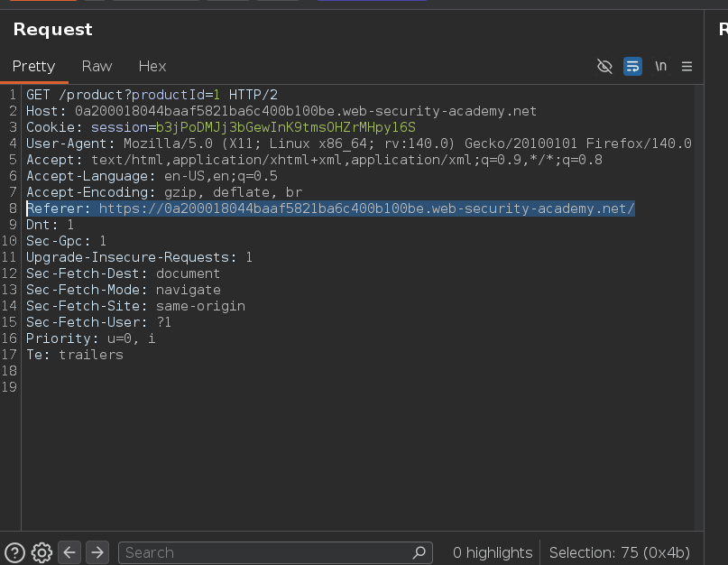Toggle show newline characters \n button
The height and width of the screenshot is (565, 728).
(x=660, y=67)
